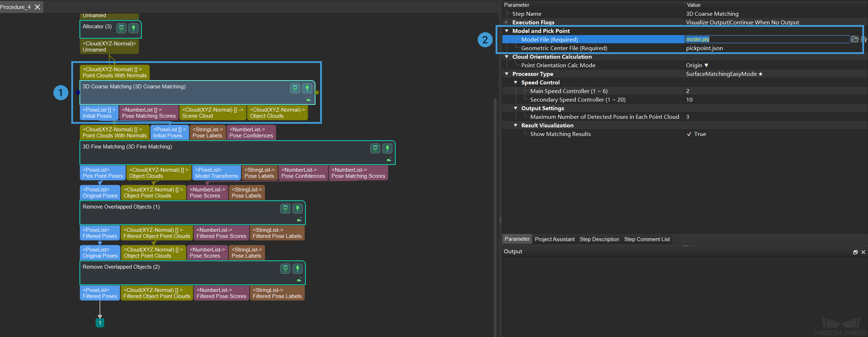Open the Step Description tab

coord(599,239)
